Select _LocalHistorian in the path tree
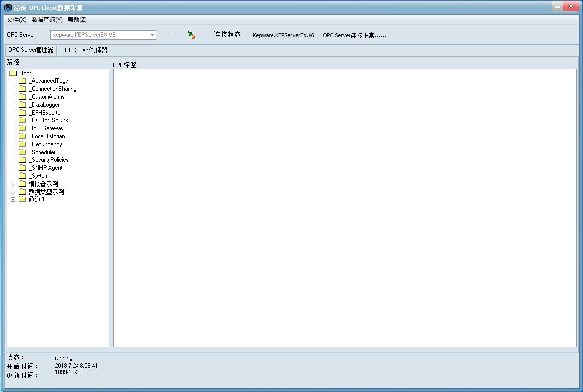 coord(47,136)
